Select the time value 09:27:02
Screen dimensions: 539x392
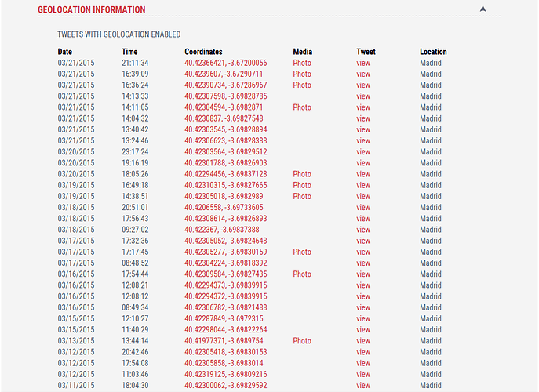tap(135, 230)
